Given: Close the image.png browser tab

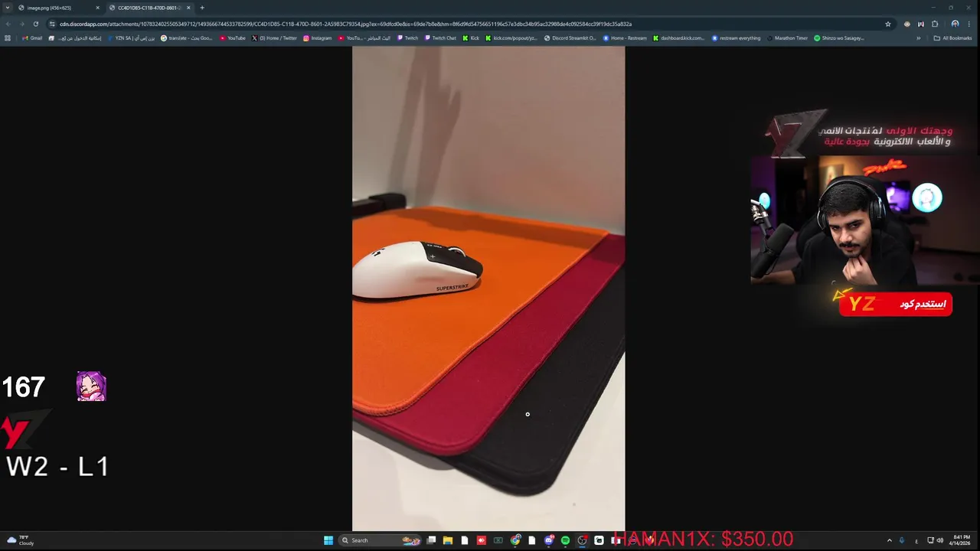Looking at the screenshot, I should (x=97, y=8).
